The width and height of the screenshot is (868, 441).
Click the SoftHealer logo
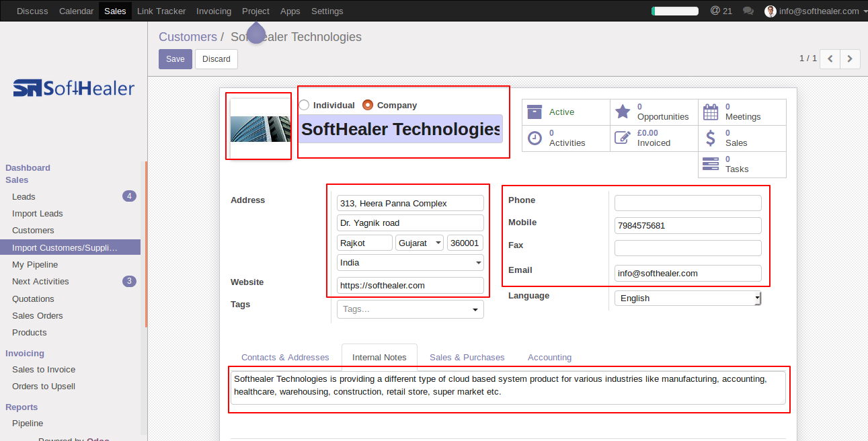click(74, 88)
